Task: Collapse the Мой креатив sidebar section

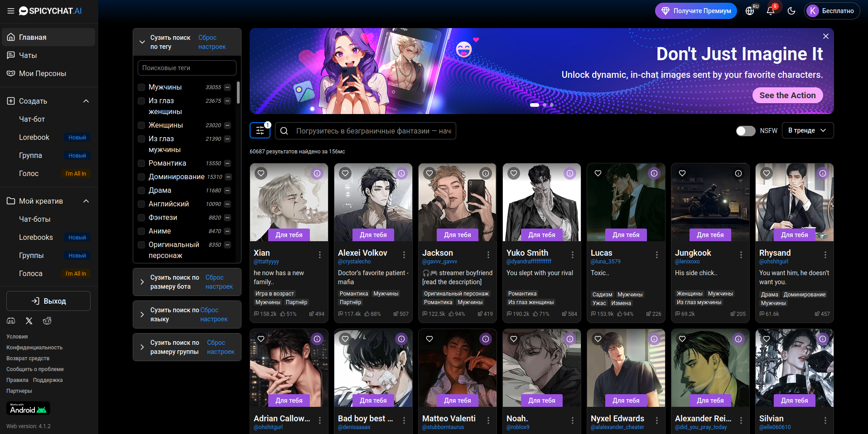Action: tap(86, 201)
